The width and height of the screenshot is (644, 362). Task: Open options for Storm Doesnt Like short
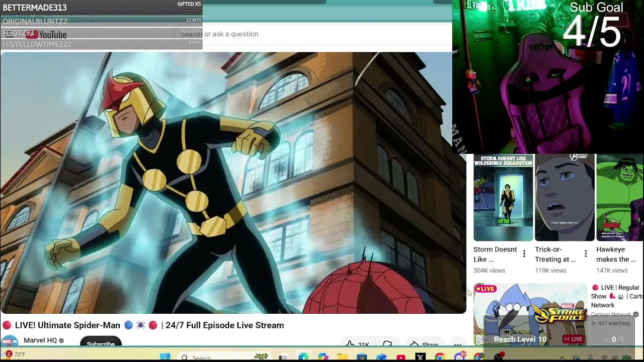pos(524,254)
